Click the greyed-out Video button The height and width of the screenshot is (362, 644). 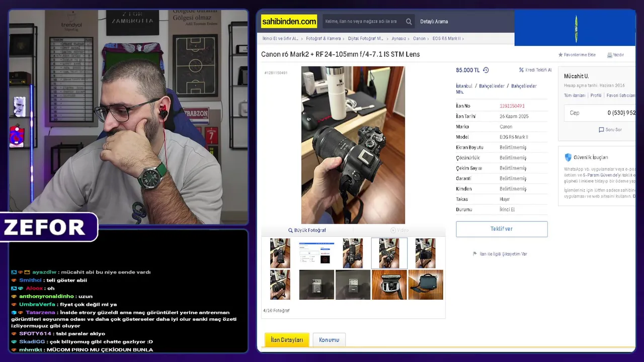click(399, 230)
